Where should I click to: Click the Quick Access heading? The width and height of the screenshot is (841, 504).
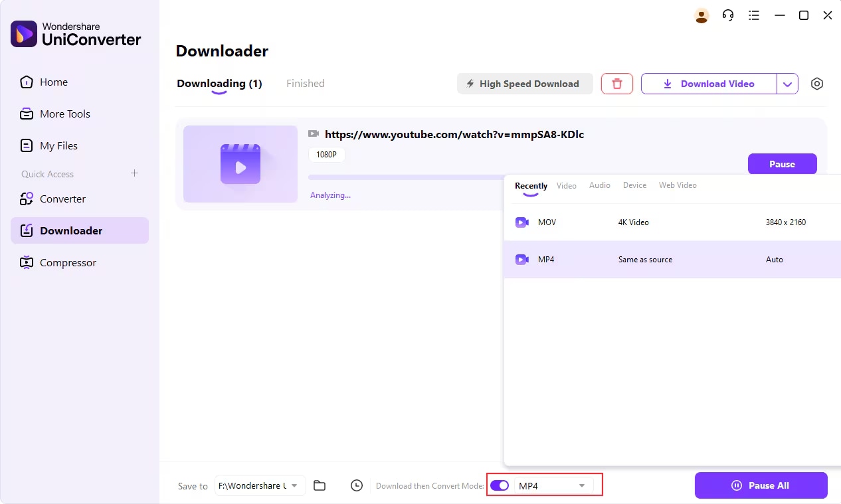(47, 174)
